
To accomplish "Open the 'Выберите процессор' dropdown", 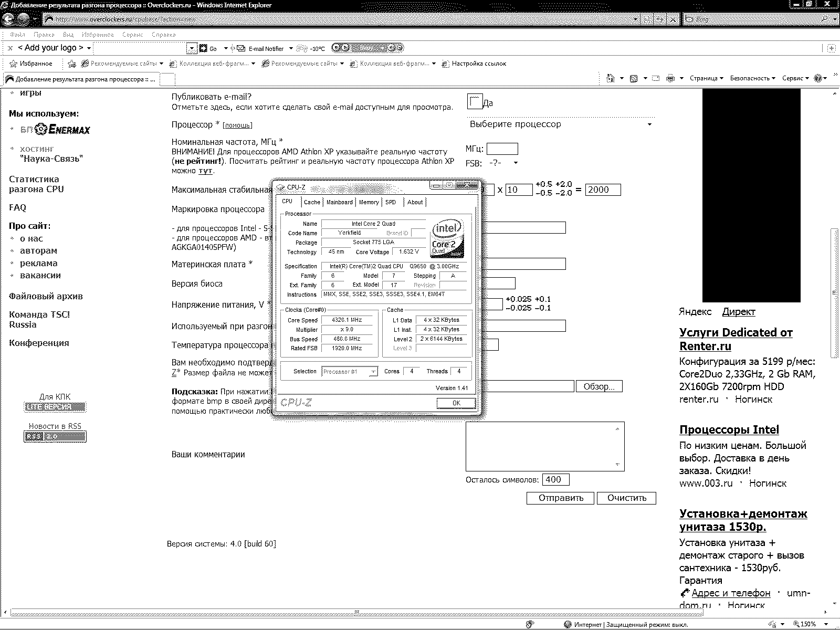I will click(561, 124).
